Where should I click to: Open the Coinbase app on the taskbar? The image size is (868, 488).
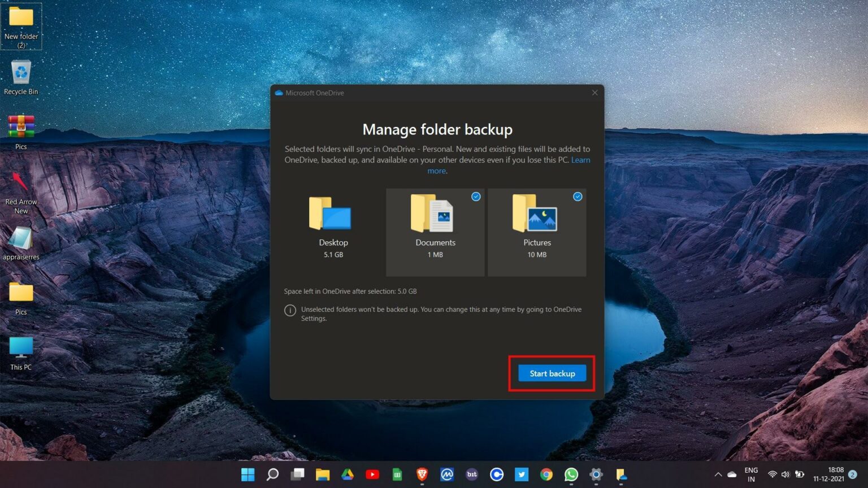(x=497, y=474)
